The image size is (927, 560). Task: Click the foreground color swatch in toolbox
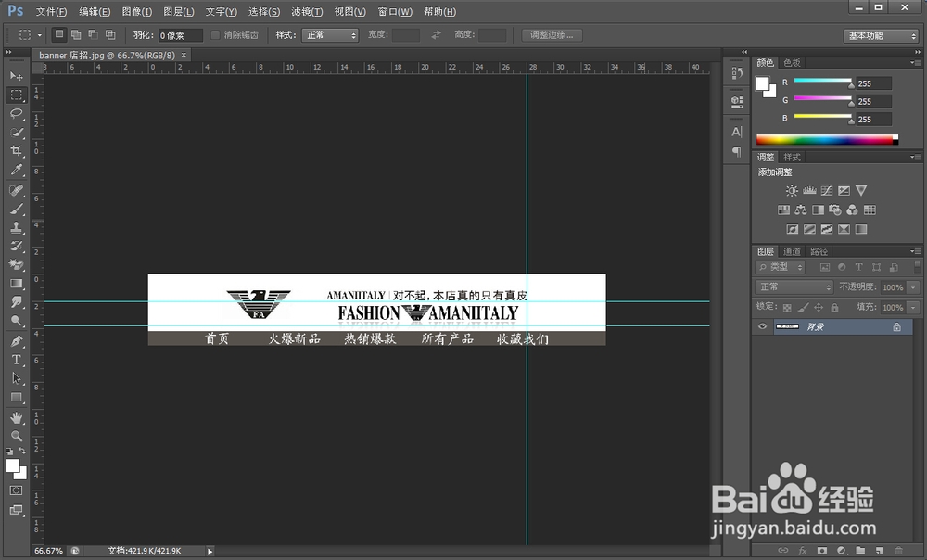coord(12,466)
